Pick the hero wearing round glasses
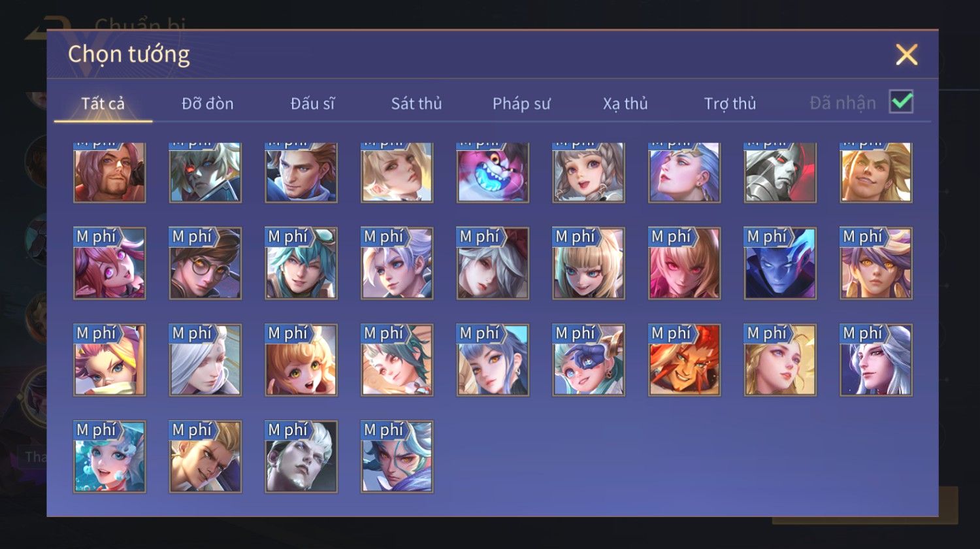Screen dimensions: 980x549 tap(205, 263)
